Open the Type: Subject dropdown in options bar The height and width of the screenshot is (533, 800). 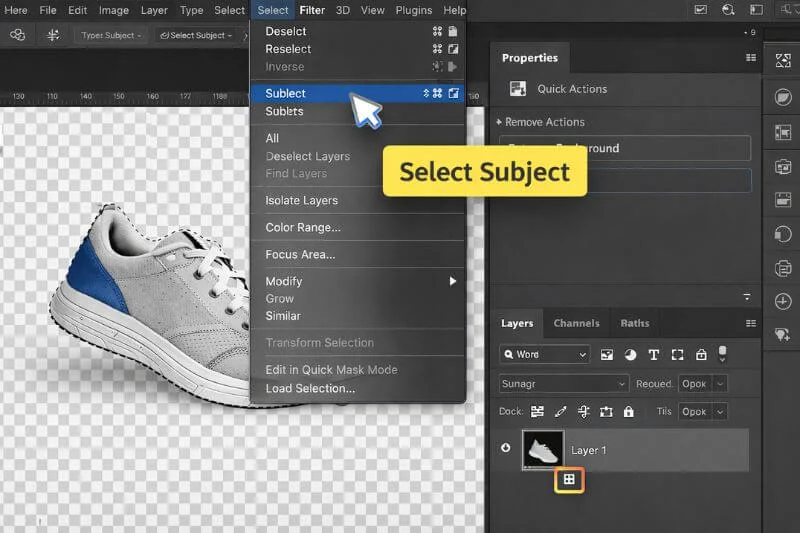[x=111, y=36]
